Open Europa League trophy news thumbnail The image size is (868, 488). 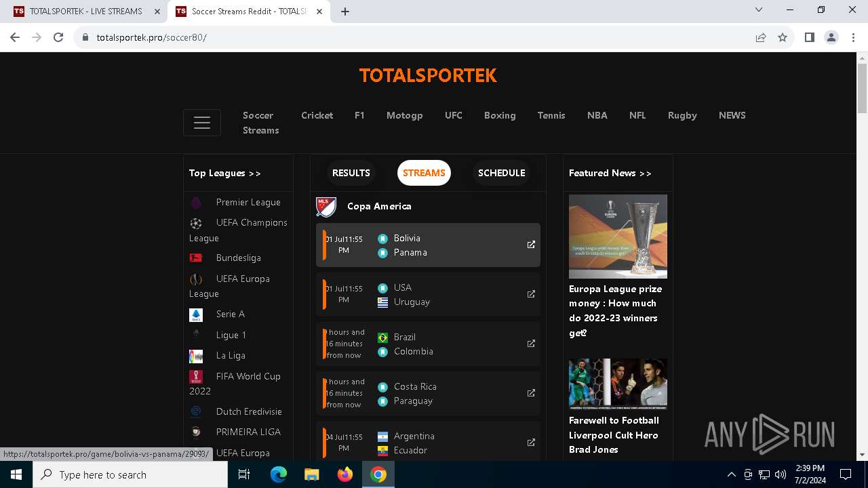618,237
